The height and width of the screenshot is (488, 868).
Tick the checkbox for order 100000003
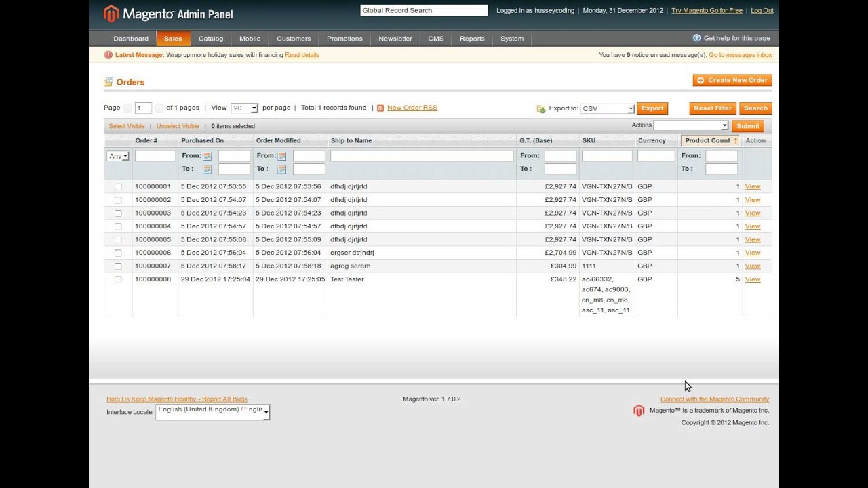(x=118, y=213)
